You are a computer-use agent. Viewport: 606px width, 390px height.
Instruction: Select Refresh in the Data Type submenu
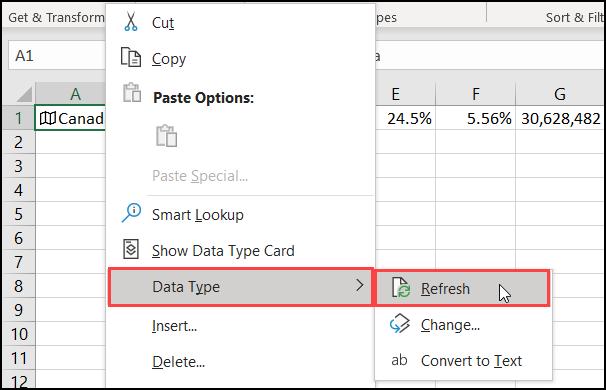pyautogui.click(x=462, y=288)
